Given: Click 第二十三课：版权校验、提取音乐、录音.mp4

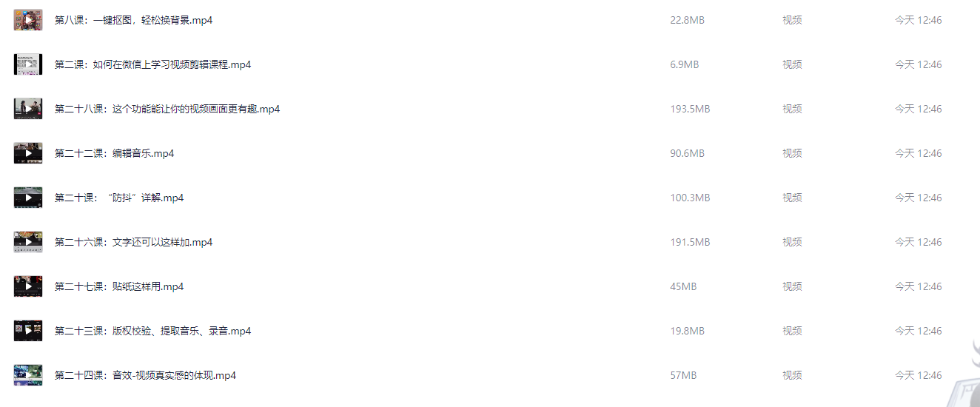Looking at the screenshot, I should [x=153, y=331].
